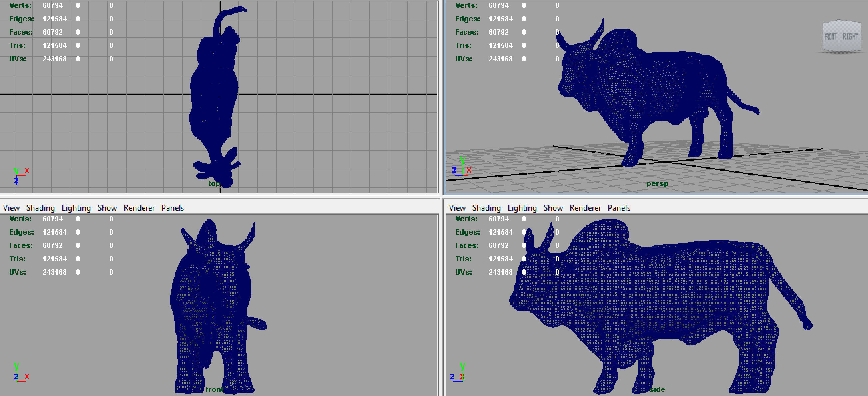Open the View menu of the front panel

11,208
